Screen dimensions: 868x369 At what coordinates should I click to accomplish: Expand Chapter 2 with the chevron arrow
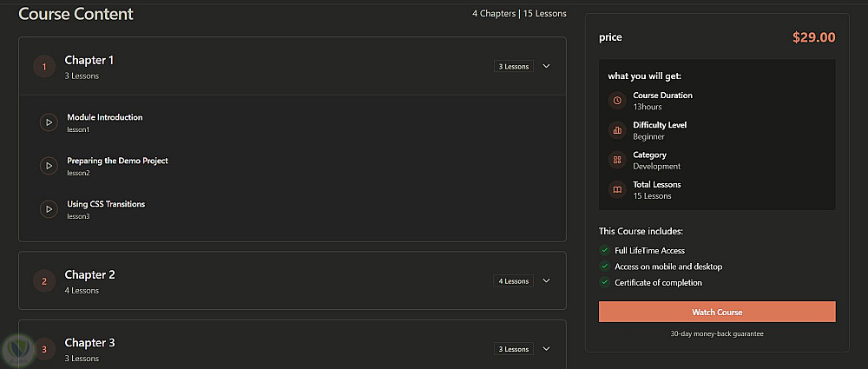[546, 280]
